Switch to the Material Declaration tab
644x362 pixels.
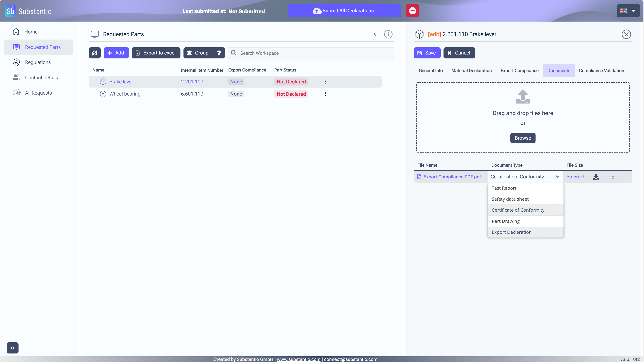(471, 71)
